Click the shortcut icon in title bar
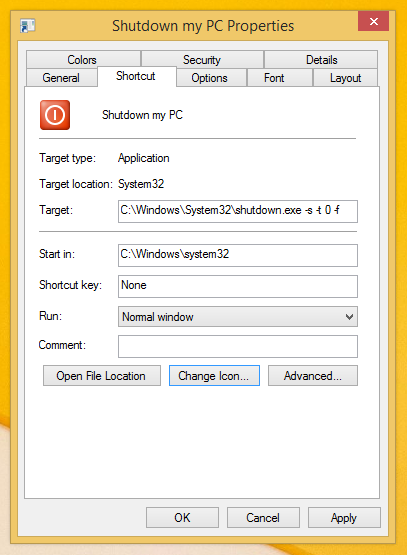 [x=28, y=26]
